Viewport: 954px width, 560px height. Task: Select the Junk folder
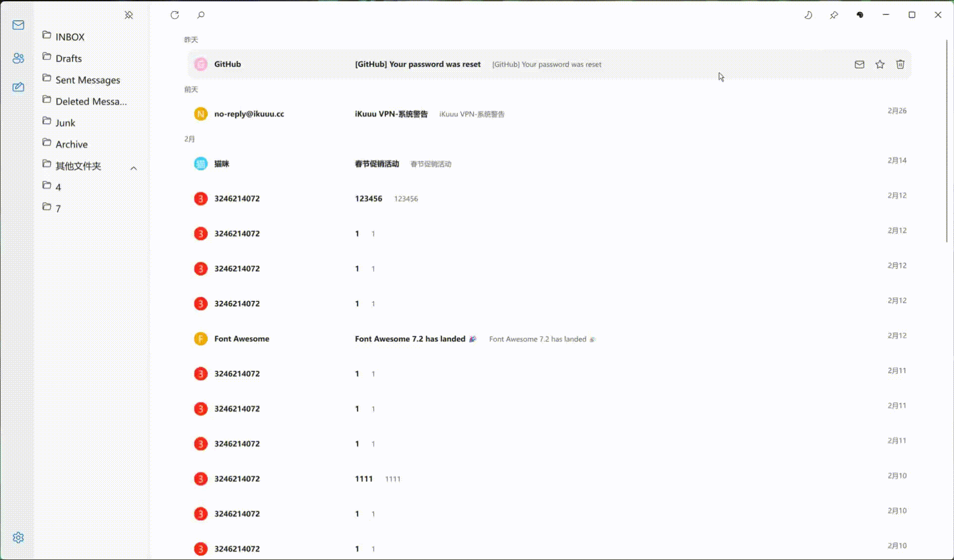(x=65, y=123)
